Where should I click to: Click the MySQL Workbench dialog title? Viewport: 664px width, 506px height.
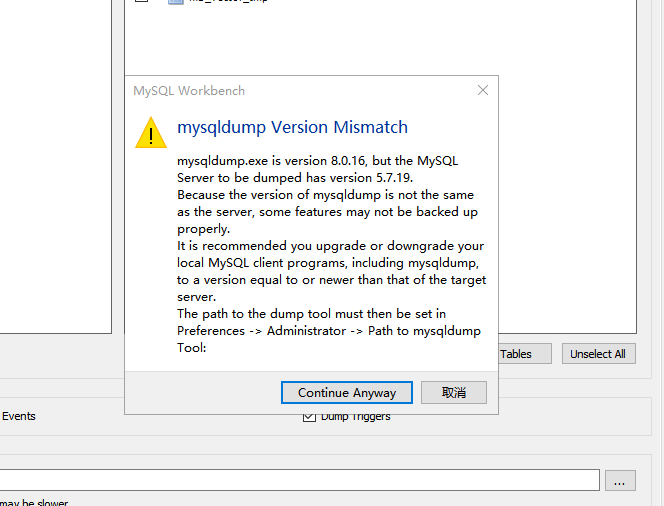click(189, 91)
